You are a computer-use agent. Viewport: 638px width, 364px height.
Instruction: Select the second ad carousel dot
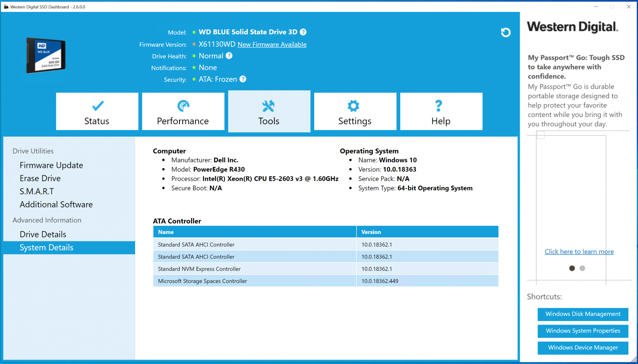582,268
